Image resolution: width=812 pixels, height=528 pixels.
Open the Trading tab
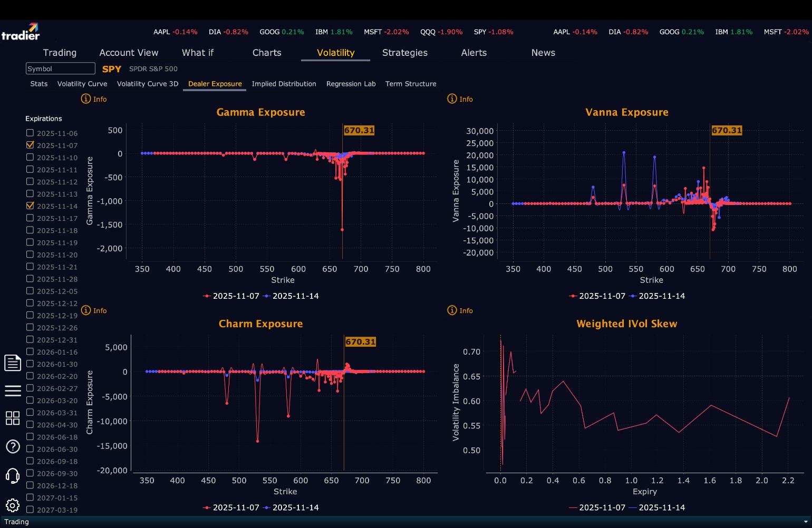coord(60,53)
